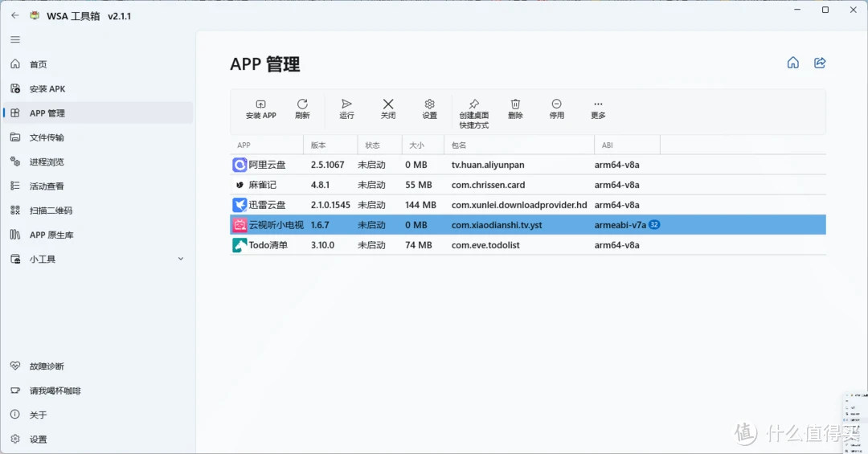
Task: Open 设置 in bottom sidebar
Action: tap(98, 439)
